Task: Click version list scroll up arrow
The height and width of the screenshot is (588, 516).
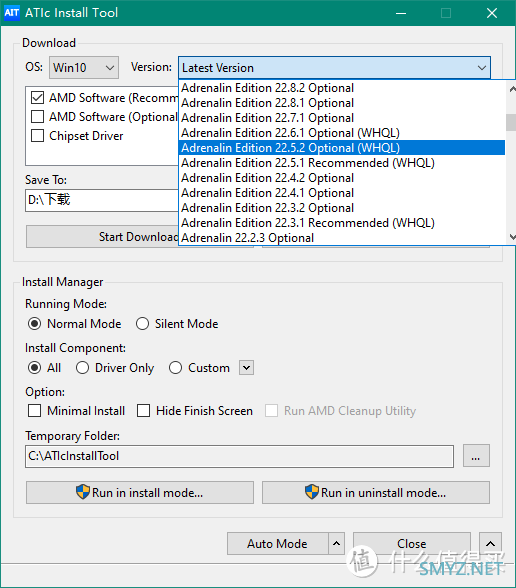Action: [x=512, y=89]
